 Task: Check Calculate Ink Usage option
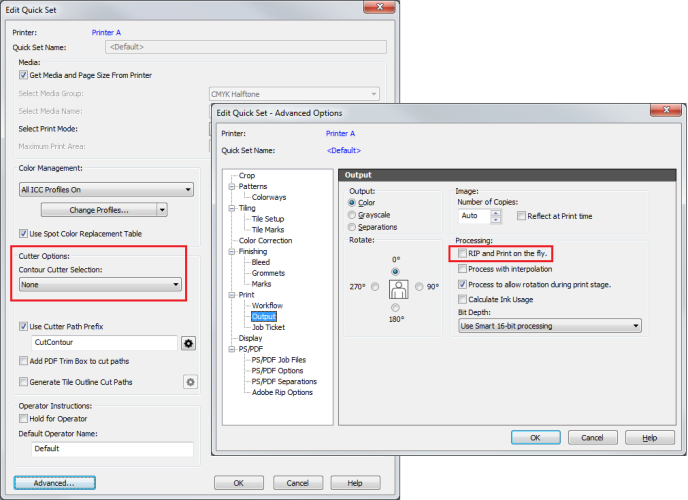click(x=462, y=300)
